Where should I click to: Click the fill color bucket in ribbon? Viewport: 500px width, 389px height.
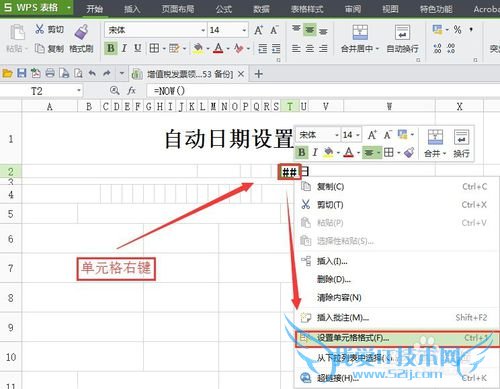[198, 49]
